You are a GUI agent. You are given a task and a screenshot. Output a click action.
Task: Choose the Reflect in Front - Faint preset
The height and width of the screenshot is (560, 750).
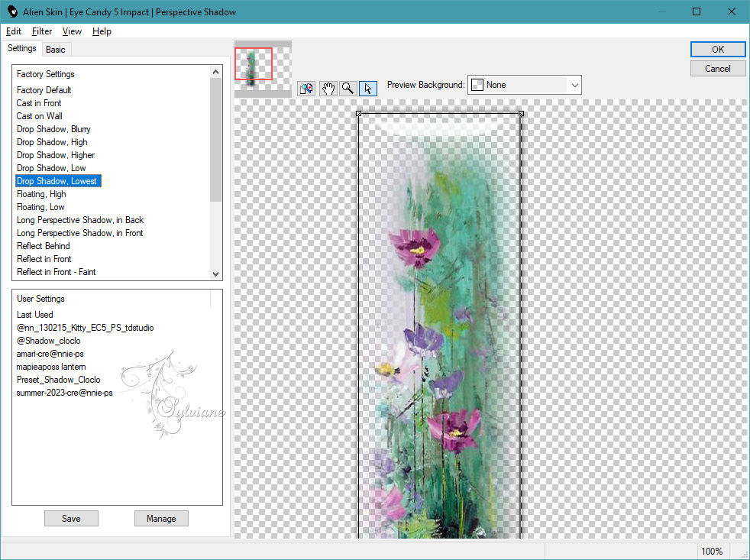[56, 271]
